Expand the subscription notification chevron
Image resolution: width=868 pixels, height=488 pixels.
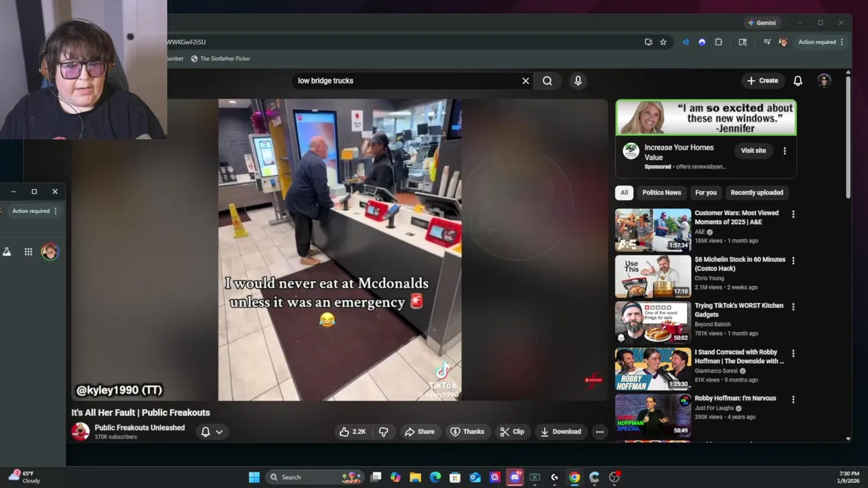coord(219,432)
